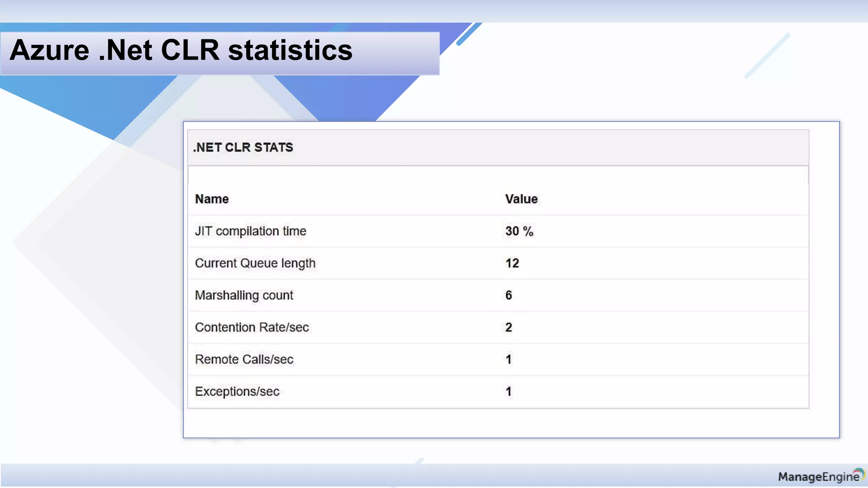Screen dimensions: 868x488
Task: Select the 'Marshalling count' row label
Action: pos(244,295)
